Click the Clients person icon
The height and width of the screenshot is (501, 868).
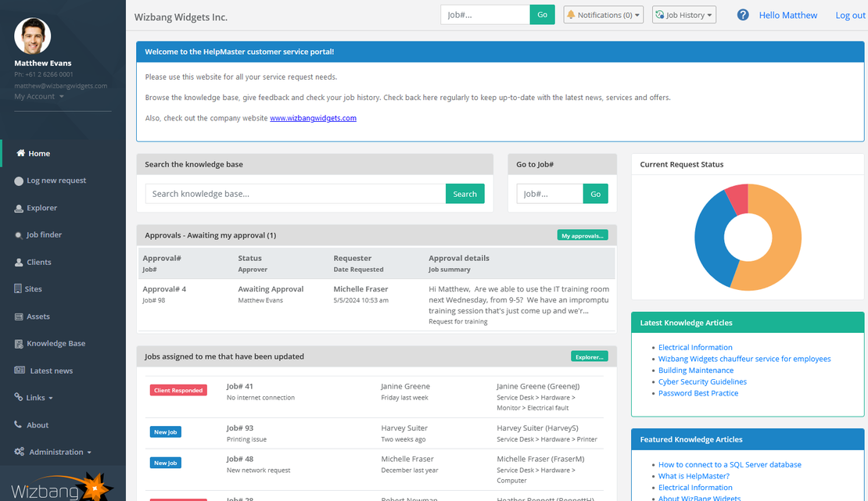pyautogui.click(x=19, y=263)
